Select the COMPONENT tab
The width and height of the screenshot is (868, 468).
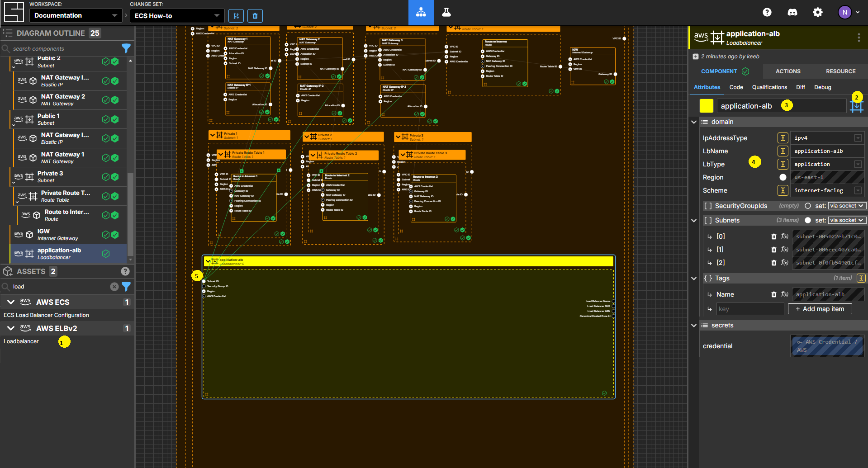coord(725,71)
